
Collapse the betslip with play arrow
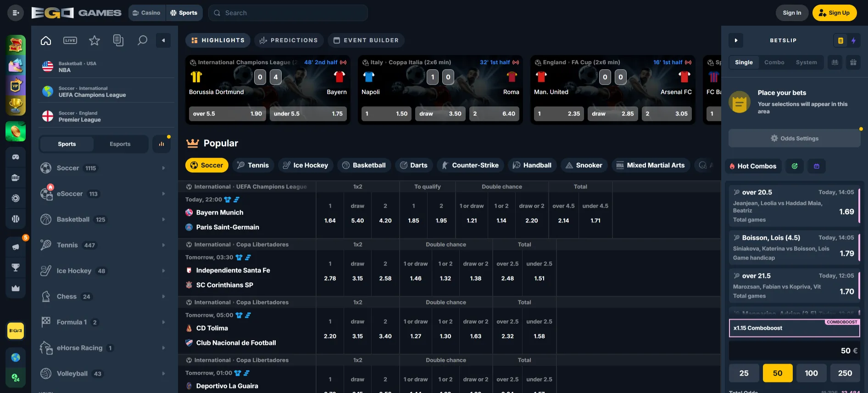(x=736, y=40)
